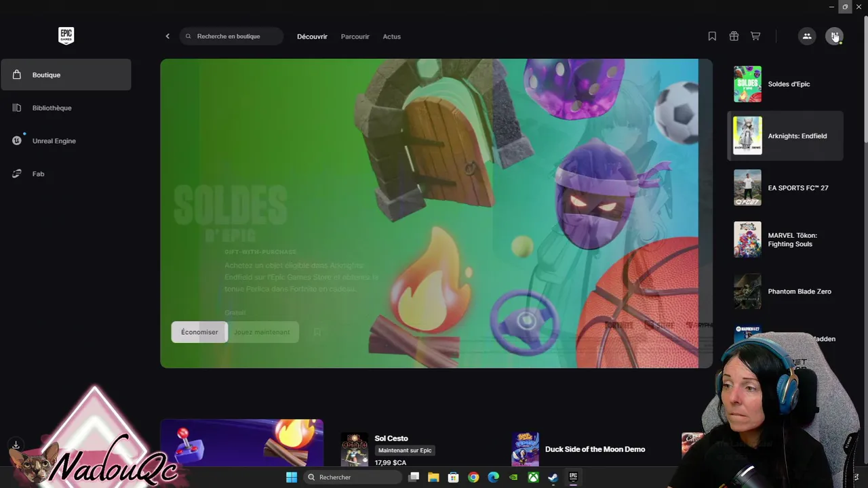Switch to the Découvrir tab

pos(312,37)
